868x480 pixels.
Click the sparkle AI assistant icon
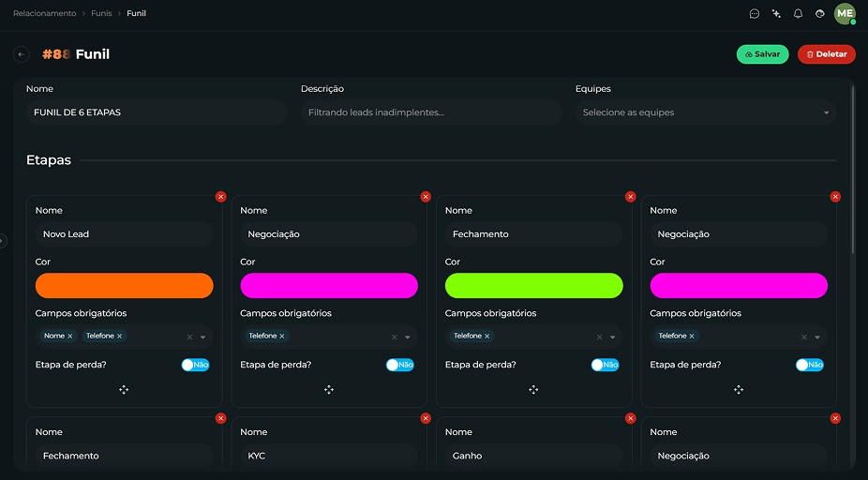(x=776, y=14)
